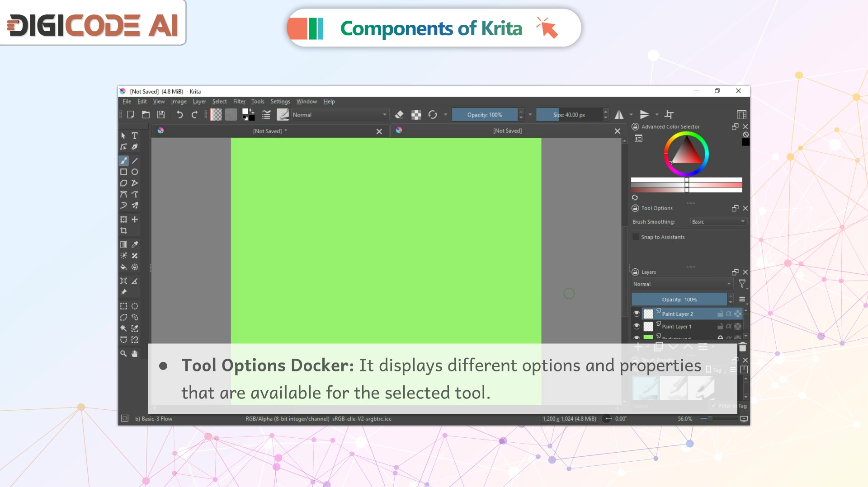Select the Move tool
This screenshot has height=487, width=868.
pyautogui.click(x=135, y=220)
